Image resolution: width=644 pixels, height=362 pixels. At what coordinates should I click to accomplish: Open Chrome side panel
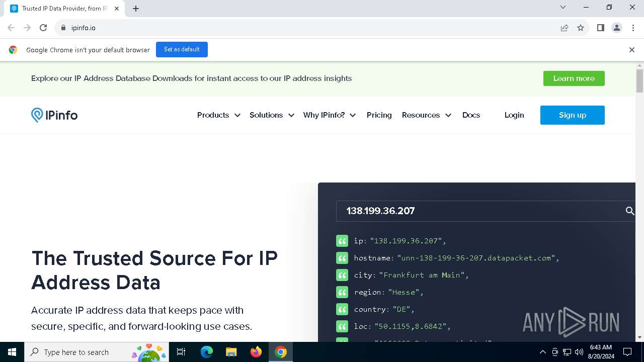point(600,28)
